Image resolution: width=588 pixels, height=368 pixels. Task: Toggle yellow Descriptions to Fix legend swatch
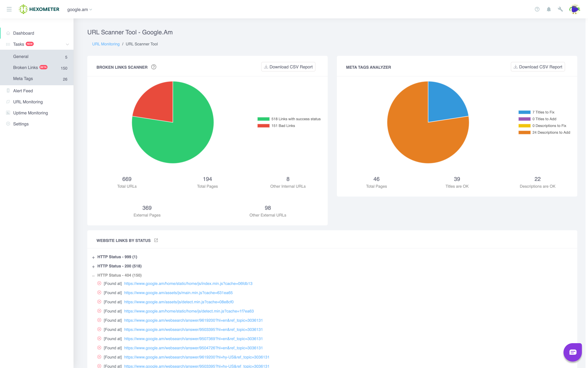pyautogui.click(x=524, y=126)
